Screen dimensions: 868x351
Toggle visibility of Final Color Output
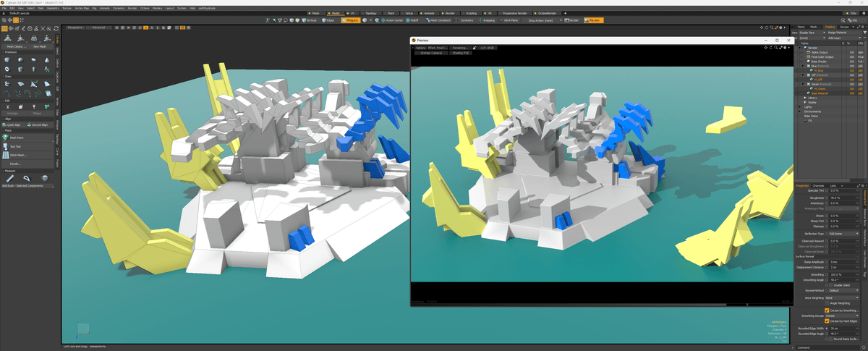tap(796, 57)
